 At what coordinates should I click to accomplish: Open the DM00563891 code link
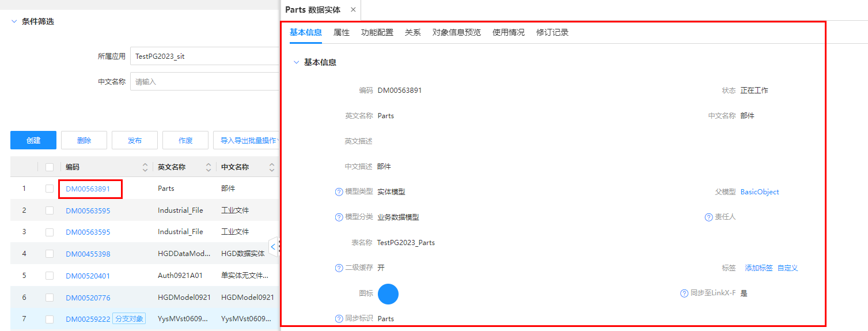pos(88,189)
